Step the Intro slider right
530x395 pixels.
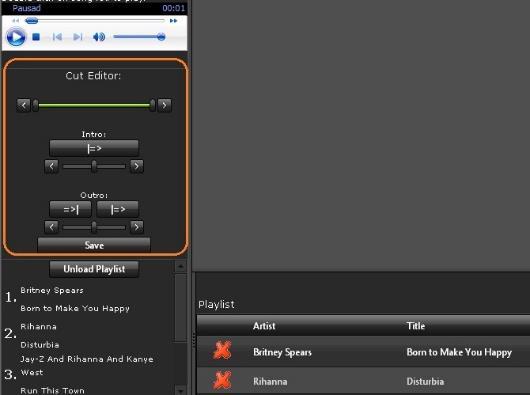pyautogui.click(x=137, y=166)
